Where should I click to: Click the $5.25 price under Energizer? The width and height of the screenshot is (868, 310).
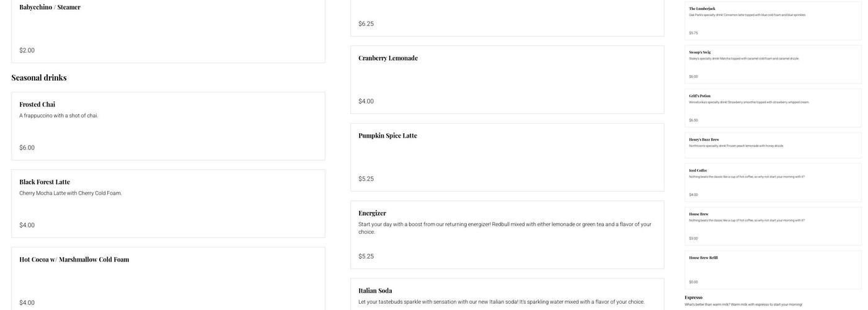click(366, 257)
